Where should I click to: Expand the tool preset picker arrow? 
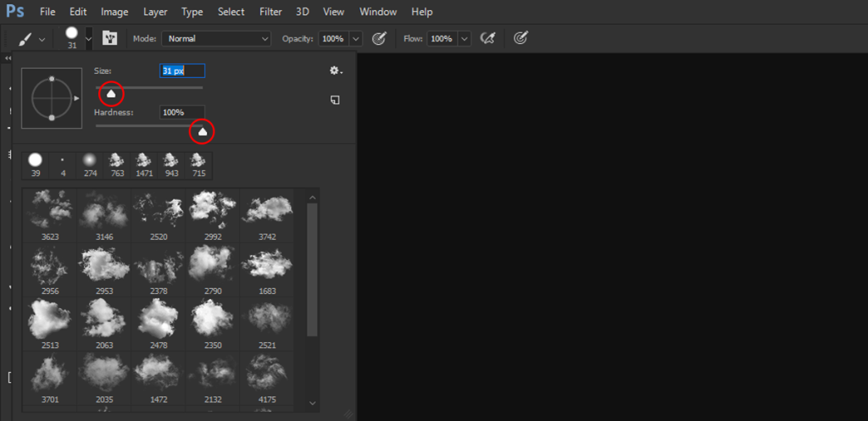[x=42, y=39]
